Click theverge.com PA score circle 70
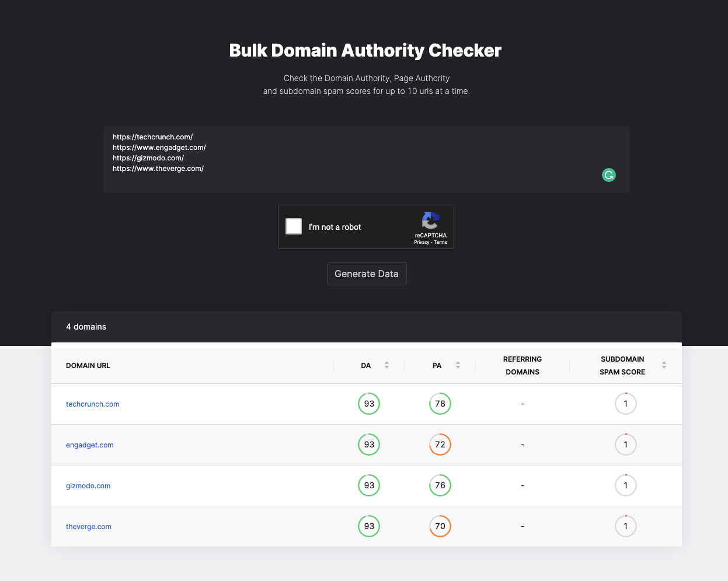 pos(440,526)
